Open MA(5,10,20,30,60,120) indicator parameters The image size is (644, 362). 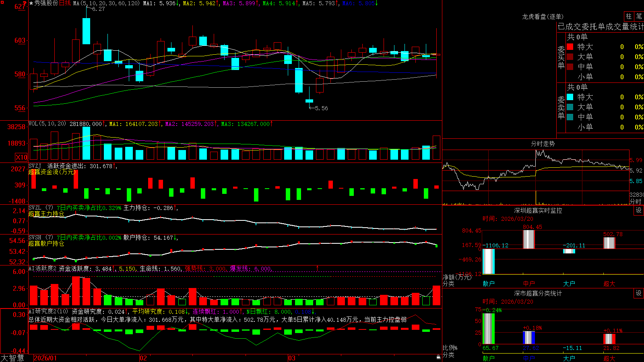106,3
